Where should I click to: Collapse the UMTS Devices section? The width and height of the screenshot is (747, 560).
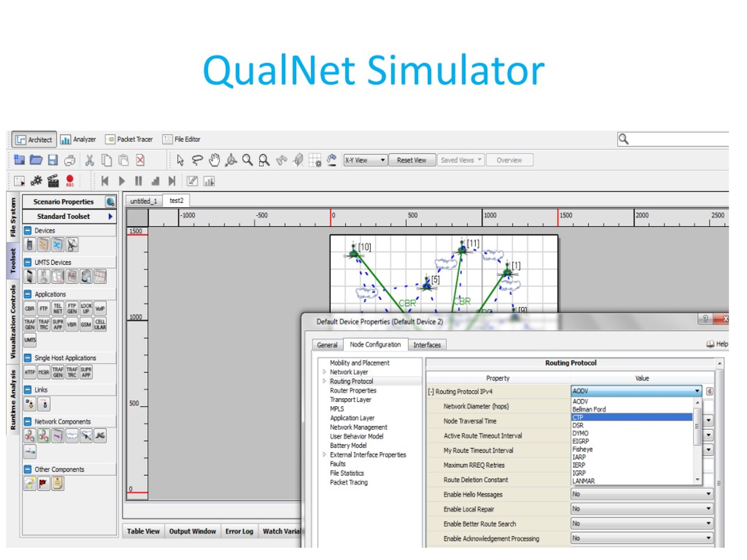click(28, 262)
